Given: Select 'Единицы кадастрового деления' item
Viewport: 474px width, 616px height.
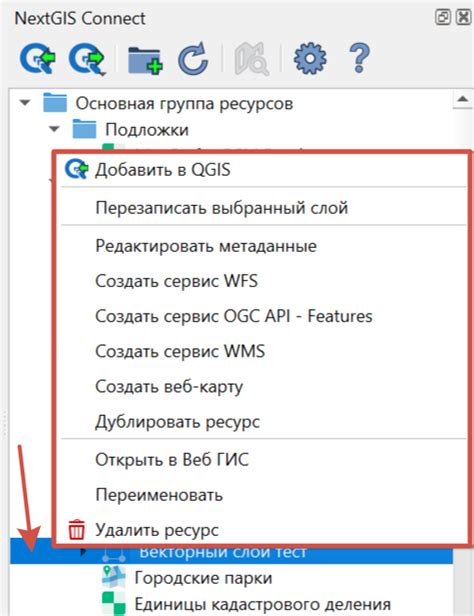Looking at the screenshot, I should click(x=262, y=604).
